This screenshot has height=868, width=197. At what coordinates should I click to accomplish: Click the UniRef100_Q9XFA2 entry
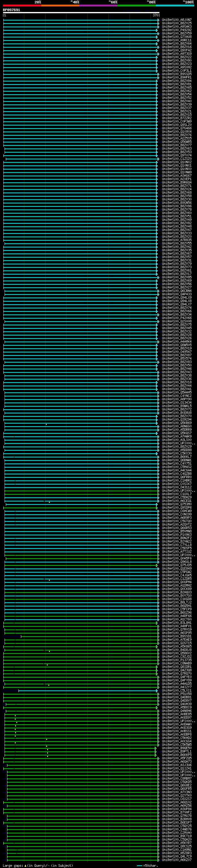click(x=176, y=50)
